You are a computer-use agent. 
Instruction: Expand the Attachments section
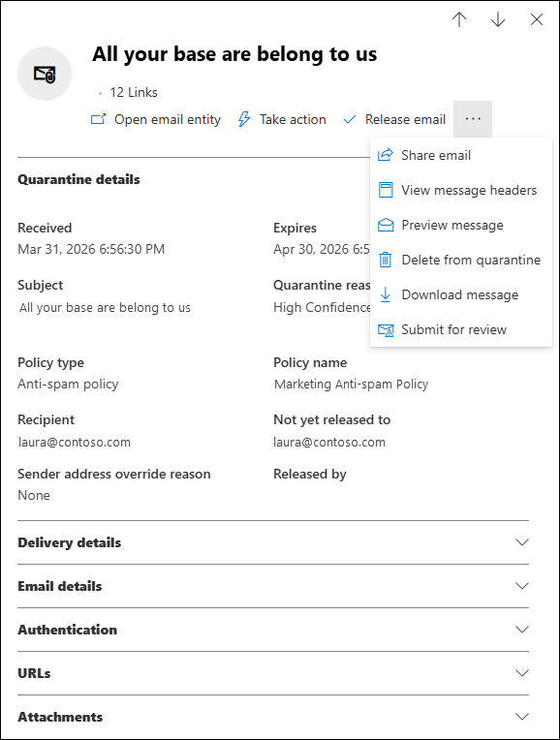tap(273, 717)
